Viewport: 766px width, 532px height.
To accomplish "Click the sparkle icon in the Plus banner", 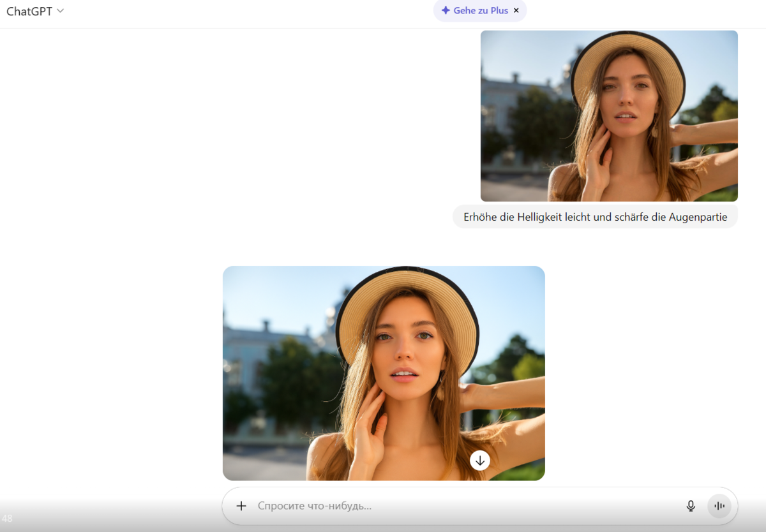I will point(444,10).
